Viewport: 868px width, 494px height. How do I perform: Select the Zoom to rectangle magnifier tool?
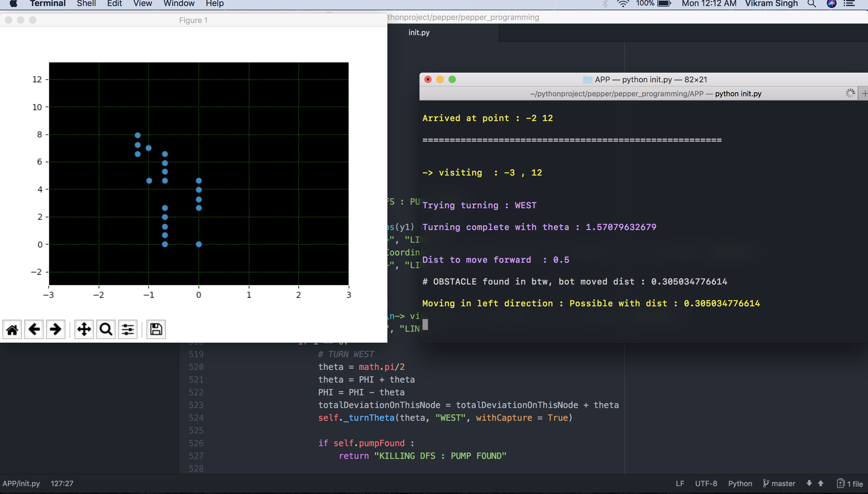[106, 329]
